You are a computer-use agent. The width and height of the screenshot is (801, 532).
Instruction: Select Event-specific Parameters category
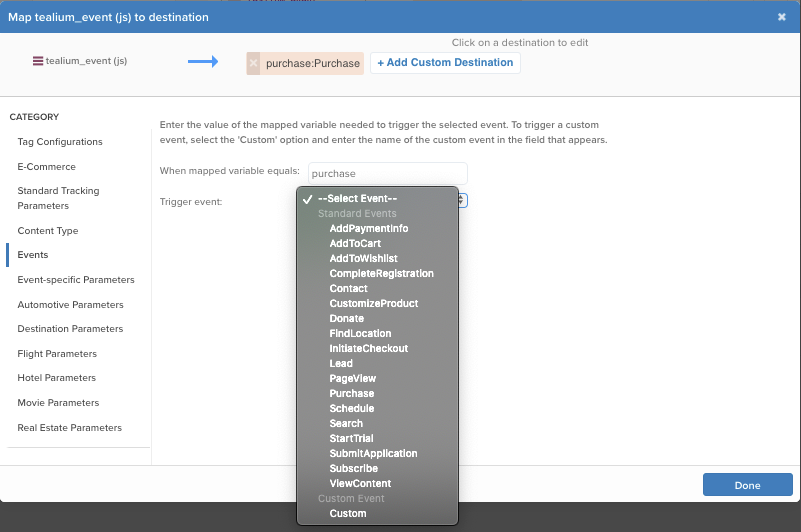pyautogui.click(x=76, y=280)
